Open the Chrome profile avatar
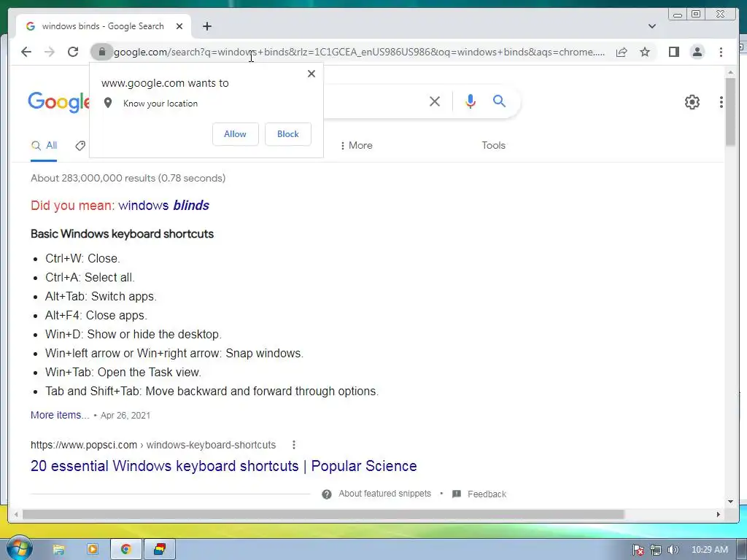Image resolution: width=747 pixels, height=560 pixels. (x=697, y=52)
